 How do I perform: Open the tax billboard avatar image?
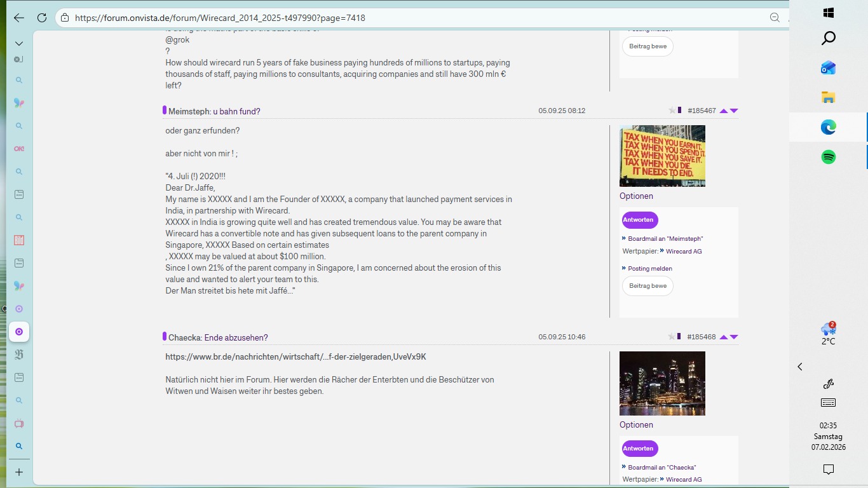tap(662, 156)
